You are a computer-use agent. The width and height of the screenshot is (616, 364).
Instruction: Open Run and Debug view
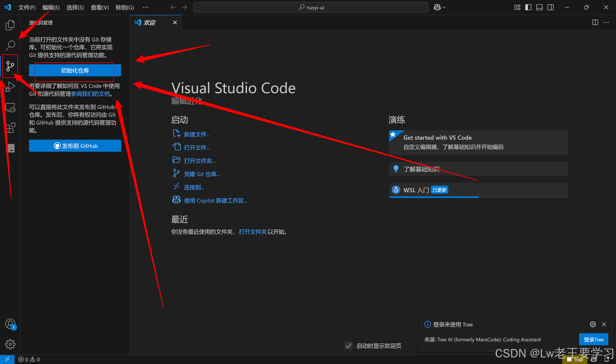pos(10,87)
